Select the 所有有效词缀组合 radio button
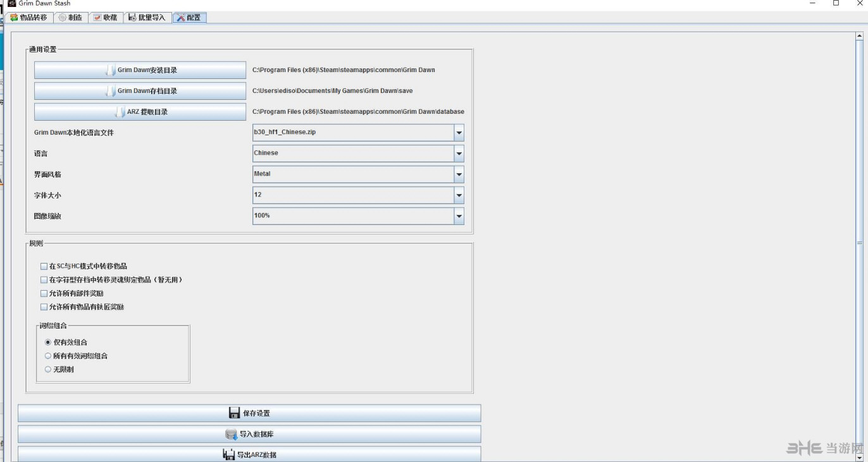Image resolution: width=868 pixels, height=462 pixels. point(48,356)
